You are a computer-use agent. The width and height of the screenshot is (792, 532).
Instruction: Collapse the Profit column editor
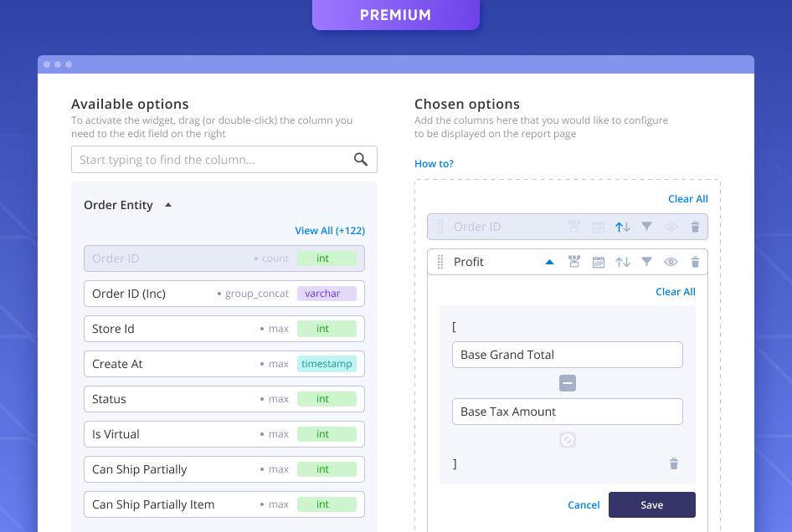pos(550,261)
